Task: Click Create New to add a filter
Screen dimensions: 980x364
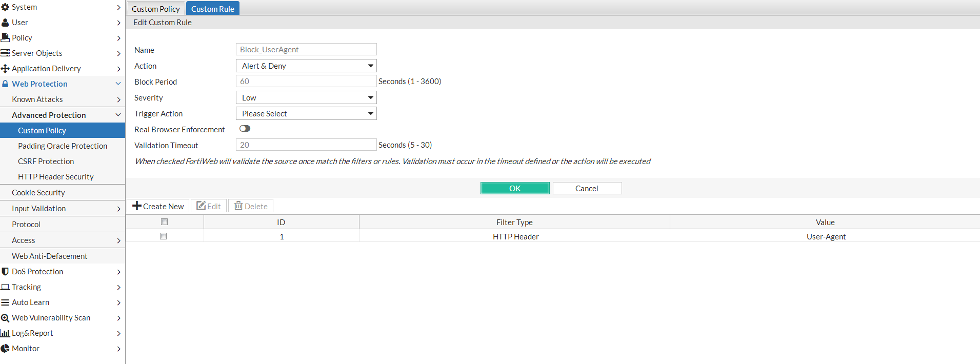Action: [158, 206]
